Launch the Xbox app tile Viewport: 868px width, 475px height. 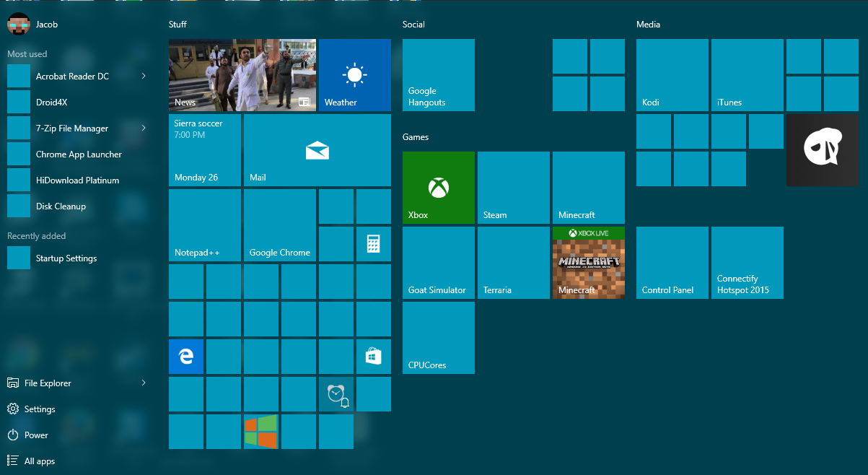tap(438, 187)
